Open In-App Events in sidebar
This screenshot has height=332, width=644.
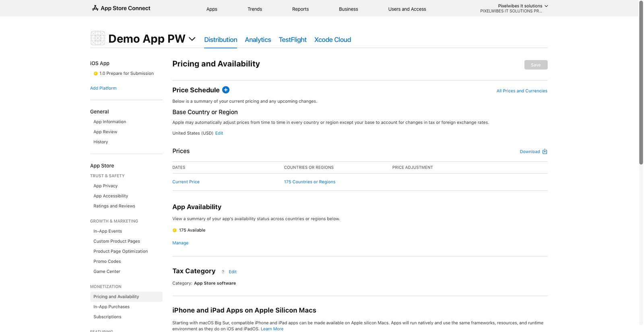pos(107,231)
